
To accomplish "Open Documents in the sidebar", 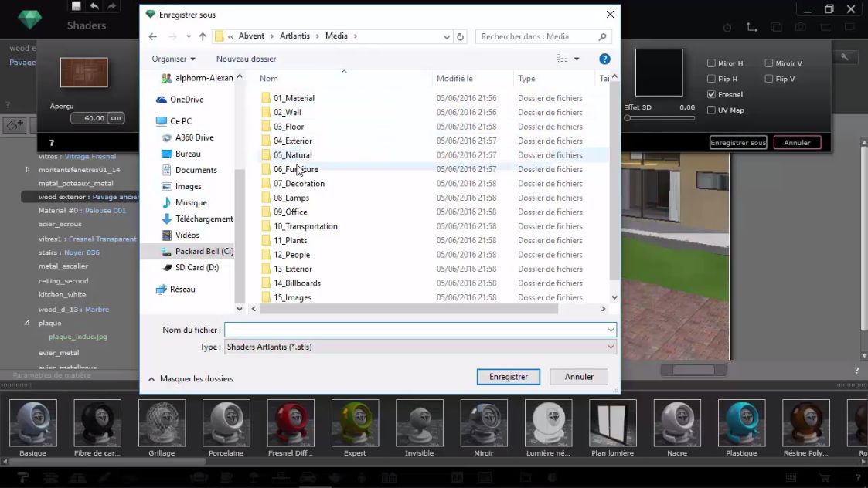I will click(196, 170).
